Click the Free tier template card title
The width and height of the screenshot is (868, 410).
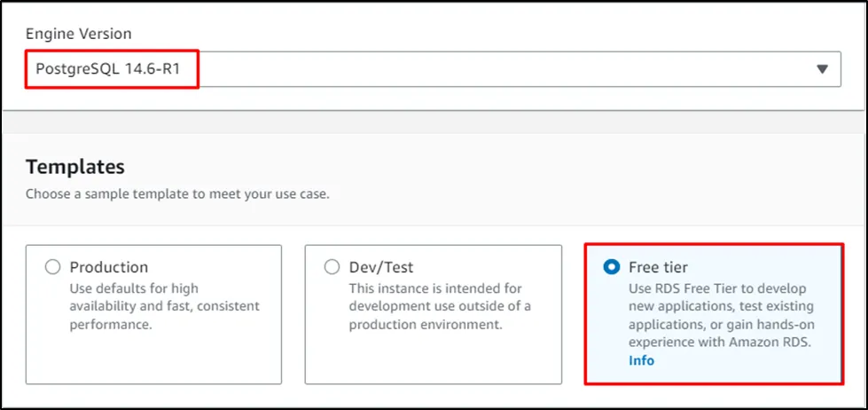coord(658,267)
